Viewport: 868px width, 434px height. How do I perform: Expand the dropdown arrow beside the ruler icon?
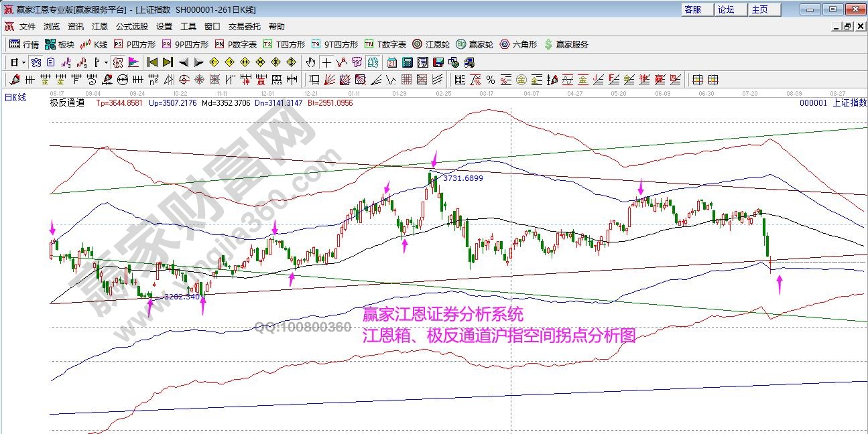pyautogui.click(x=106, y=62)
